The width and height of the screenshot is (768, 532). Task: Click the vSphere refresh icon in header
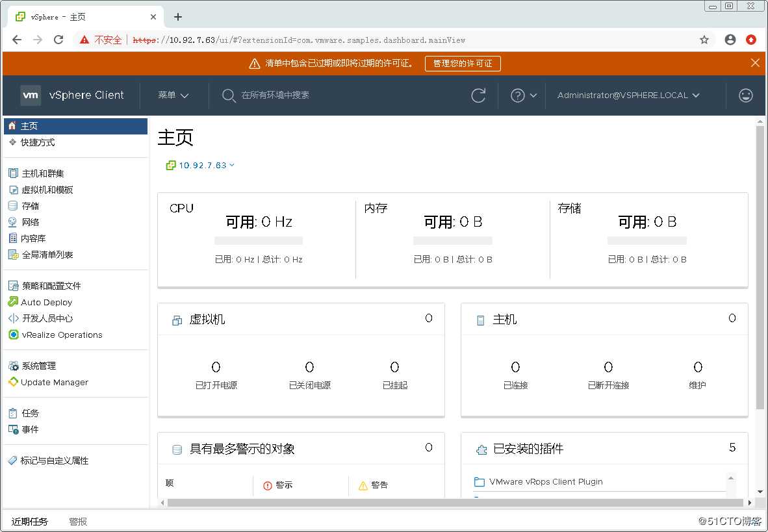click(478, 95)
